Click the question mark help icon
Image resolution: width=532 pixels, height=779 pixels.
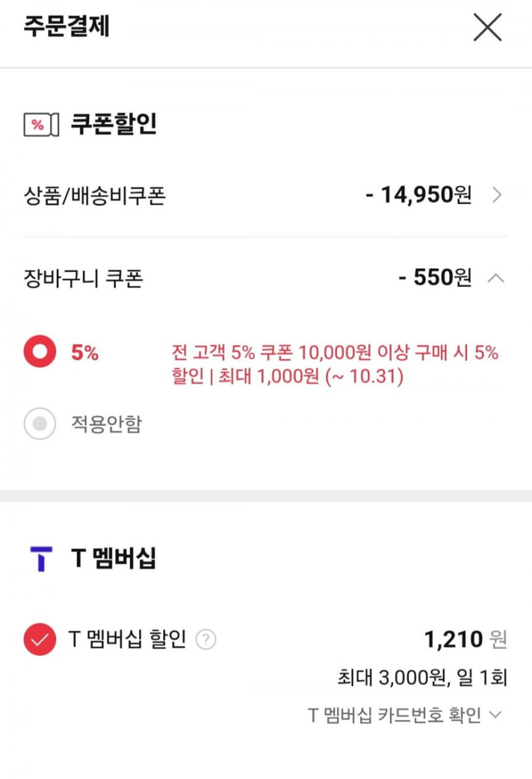pyautogui.click(x=206, y=640)
